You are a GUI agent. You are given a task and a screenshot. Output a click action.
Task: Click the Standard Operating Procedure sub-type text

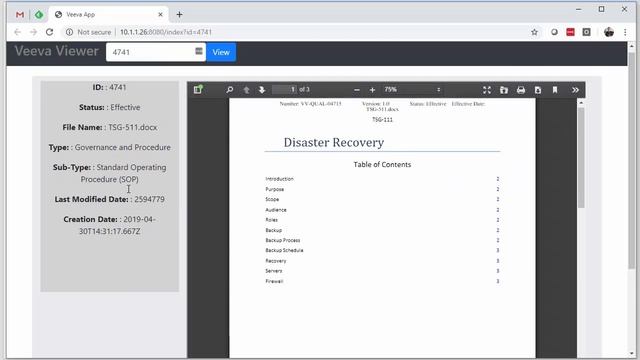click(x=123, y=173)
